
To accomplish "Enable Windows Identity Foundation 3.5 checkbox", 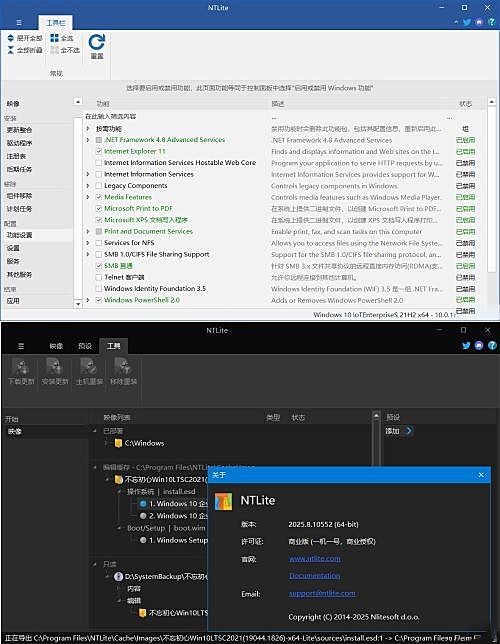I will pyautogui.click(x=99, y=289).
